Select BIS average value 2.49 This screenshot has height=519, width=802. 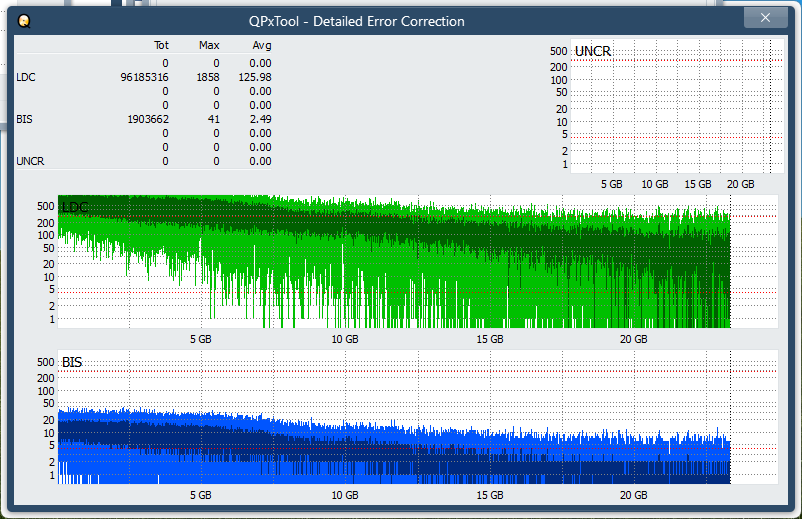260,119
